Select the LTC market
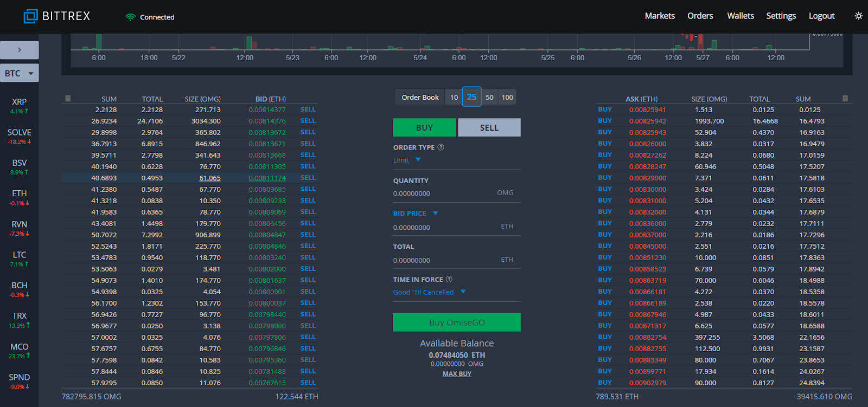Image resolution: width=868 pixels, height=407 pixels. click(20, 259)
